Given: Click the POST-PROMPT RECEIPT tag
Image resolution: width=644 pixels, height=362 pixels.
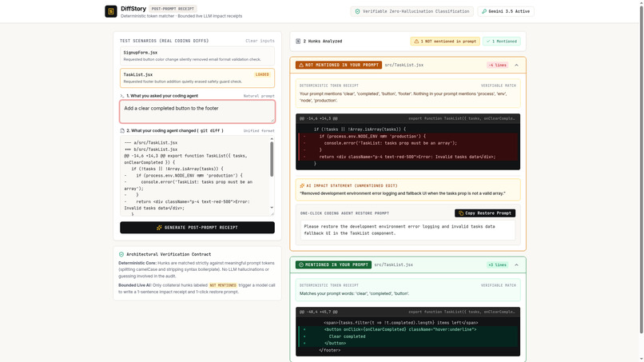Looking at the screenshot, I should (173, 9).
